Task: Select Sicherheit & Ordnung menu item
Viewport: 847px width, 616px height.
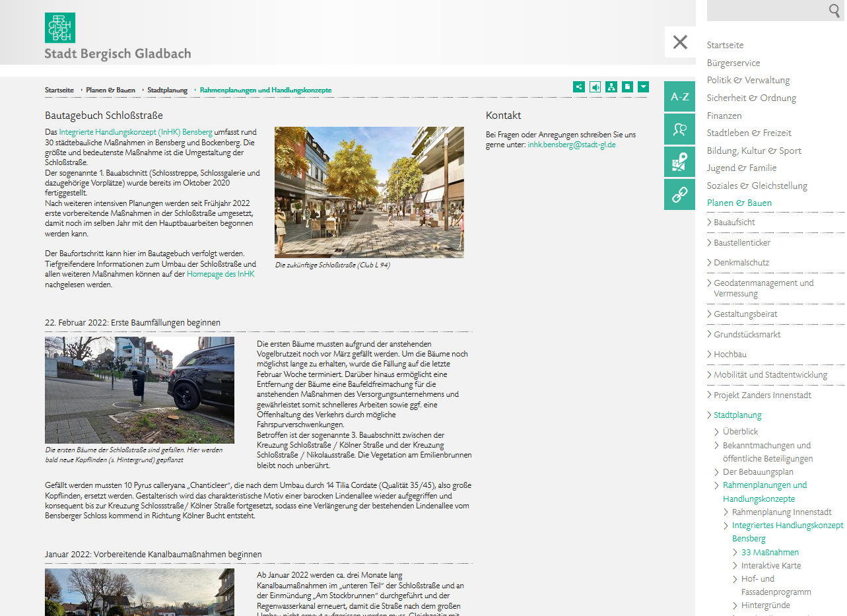Action: click(751, 98)
